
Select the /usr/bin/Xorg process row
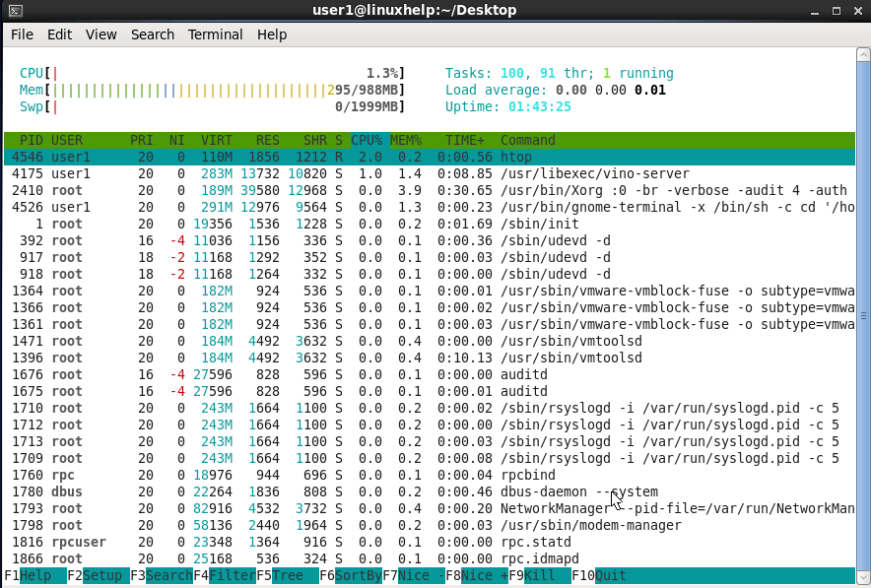pos(430,190)
